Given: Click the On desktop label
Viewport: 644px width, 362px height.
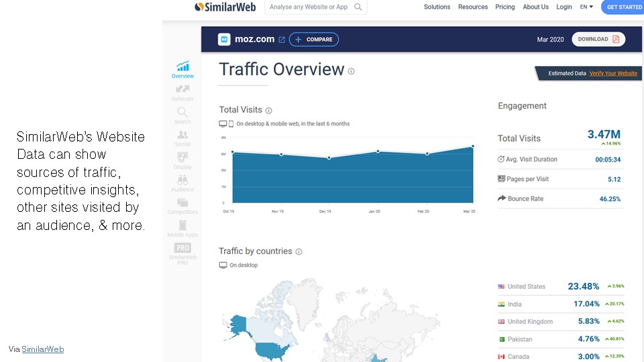Looking at the screenshot, I should pos(244,265).
